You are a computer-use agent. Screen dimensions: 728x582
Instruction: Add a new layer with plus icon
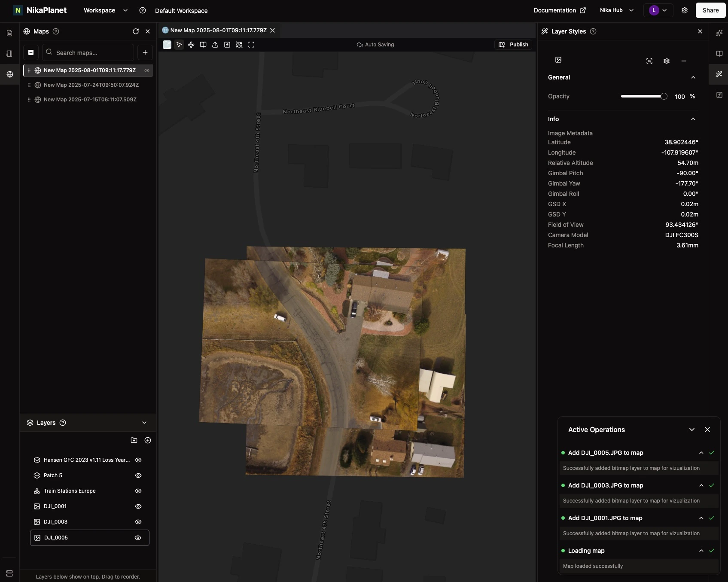coord(148,440)
